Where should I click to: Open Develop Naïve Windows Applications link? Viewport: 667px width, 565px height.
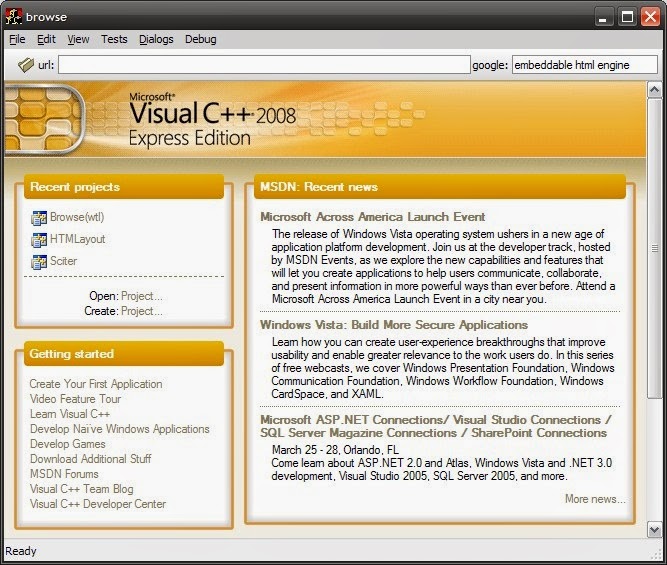click(x=120, y=429)
